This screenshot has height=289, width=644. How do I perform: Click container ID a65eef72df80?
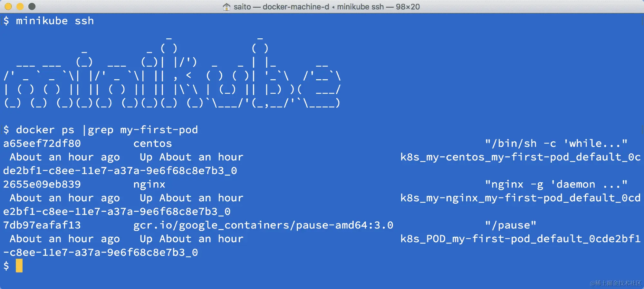(42, 143)
